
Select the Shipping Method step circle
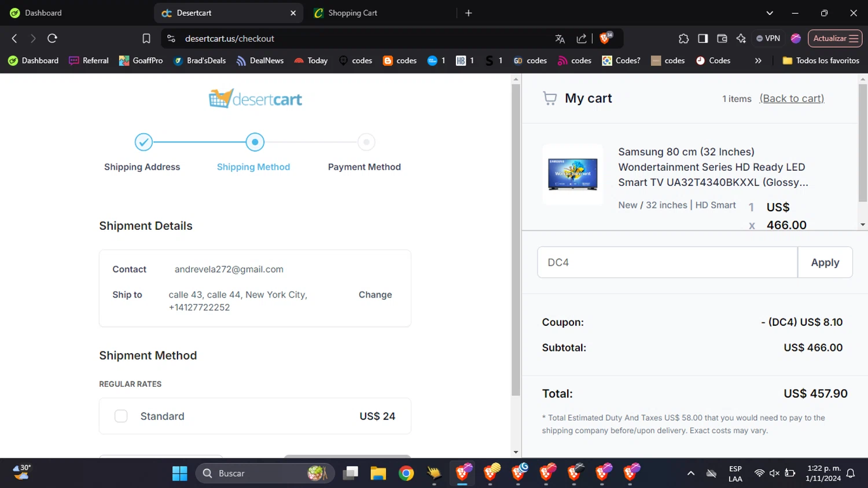tap(255, 142)
